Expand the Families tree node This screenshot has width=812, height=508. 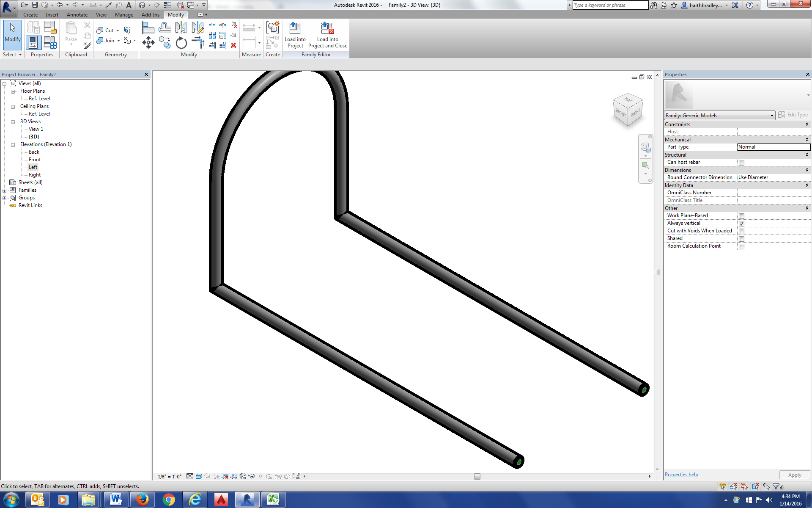(5, 190)
